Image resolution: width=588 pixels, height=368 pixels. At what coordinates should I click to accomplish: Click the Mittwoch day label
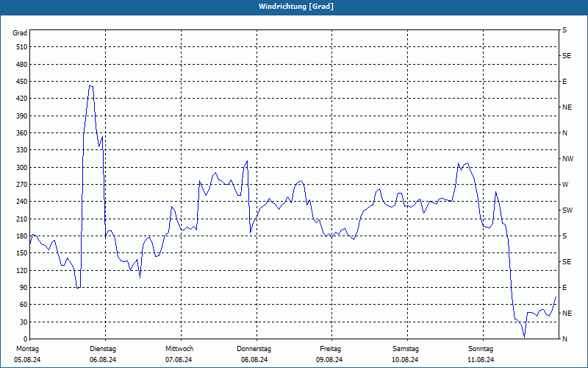179,349
